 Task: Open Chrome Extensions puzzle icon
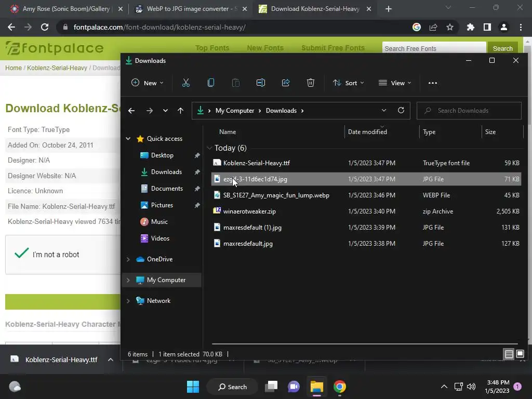click(x=471, y=27)
